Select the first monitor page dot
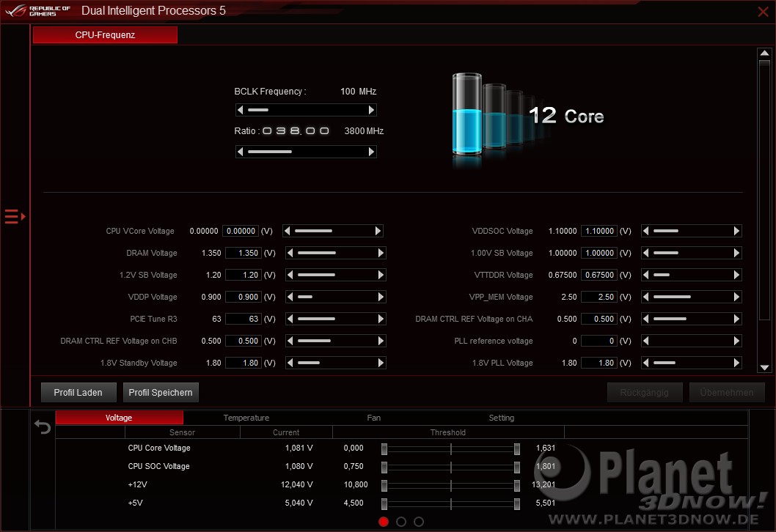Image resolution: width=776 pixels, height=532 pixels. [384, 522]
